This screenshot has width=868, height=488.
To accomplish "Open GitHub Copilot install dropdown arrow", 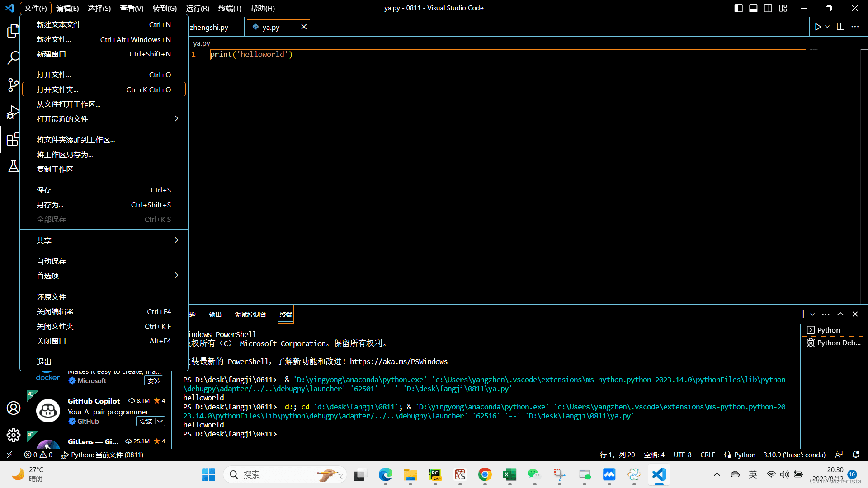I will (x=160, y=421).
